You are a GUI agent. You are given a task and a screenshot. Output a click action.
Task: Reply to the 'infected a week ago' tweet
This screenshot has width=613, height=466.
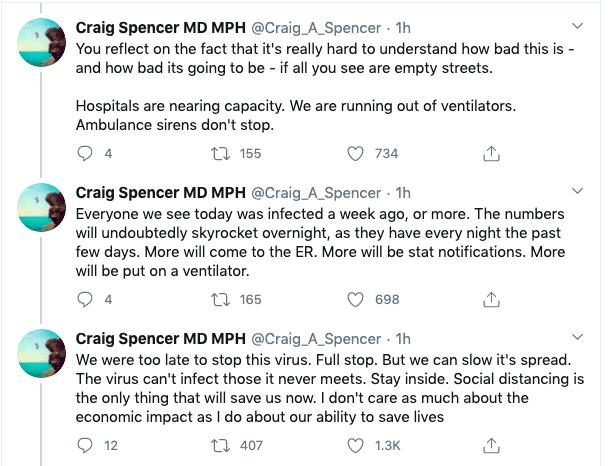point(85,299)
